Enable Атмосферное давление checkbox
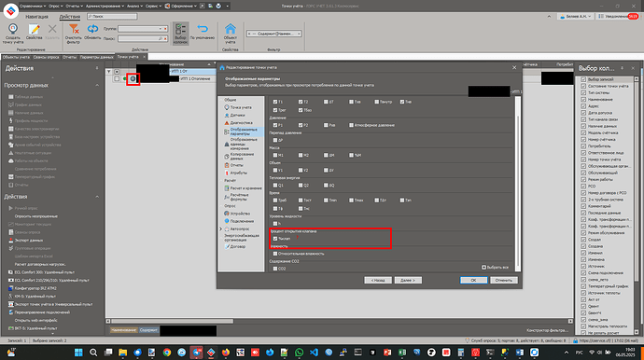Image resolution: width=644 pixels, height=360 pixels. (x=351, y=125)
